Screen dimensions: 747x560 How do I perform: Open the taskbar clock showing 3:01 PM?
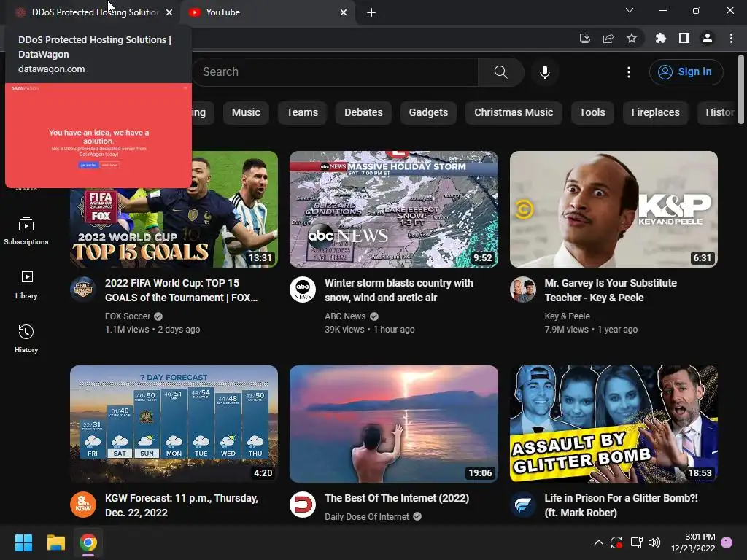pyautogui.click(x=693, y=542)
